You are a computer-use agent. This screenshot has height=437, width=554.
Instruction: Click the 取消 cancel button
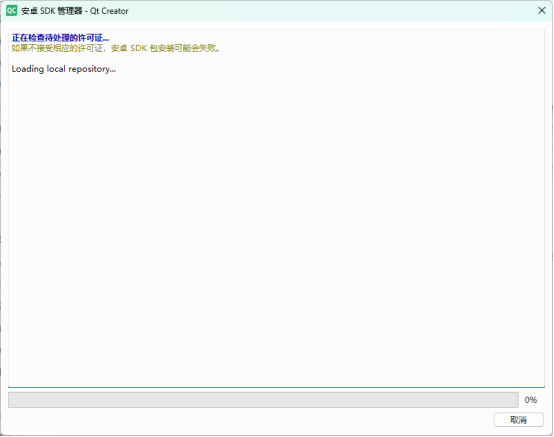coord(518,420)
